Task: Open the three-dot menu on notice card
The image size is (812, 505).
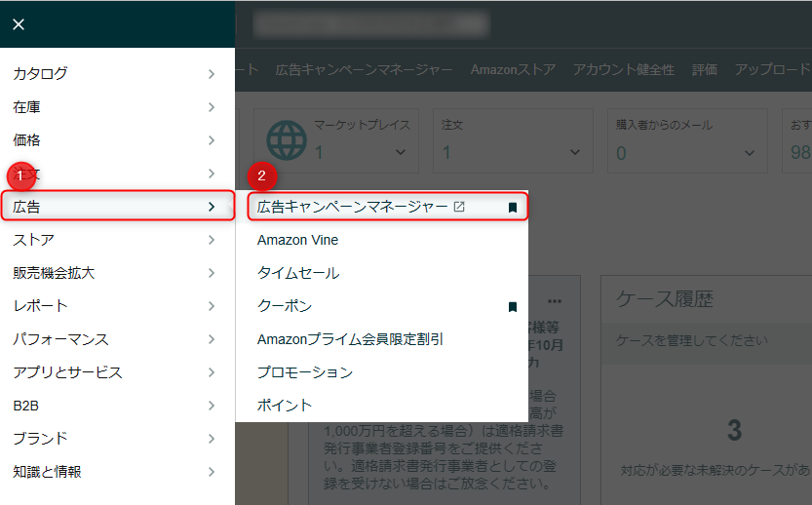Action: [555, 301]
